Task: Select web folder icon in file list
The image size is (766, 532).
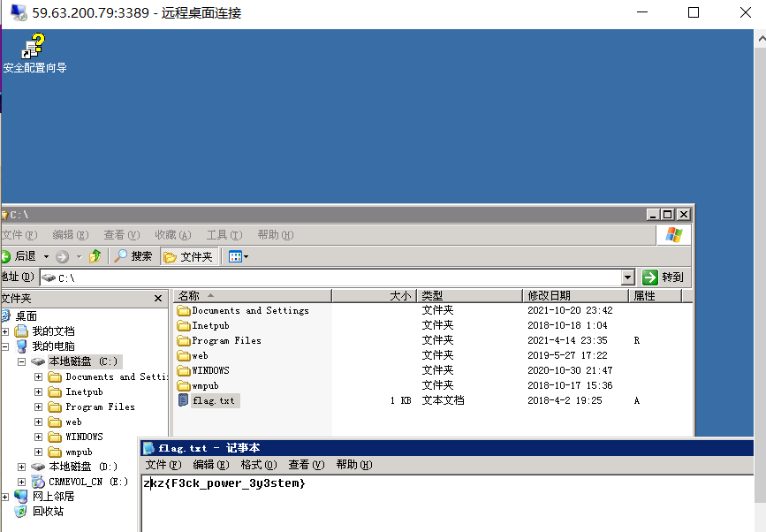Action: 184,355
